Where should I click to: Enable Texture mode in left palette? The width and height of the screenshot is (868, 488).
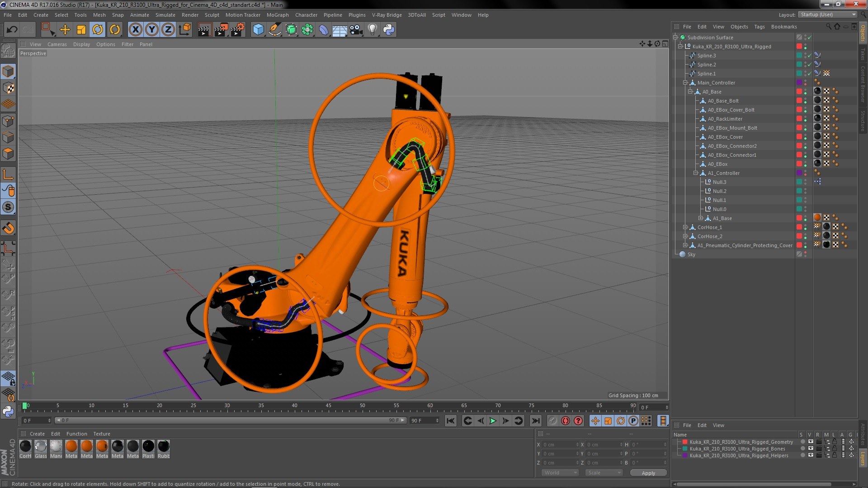coord(9,88)
